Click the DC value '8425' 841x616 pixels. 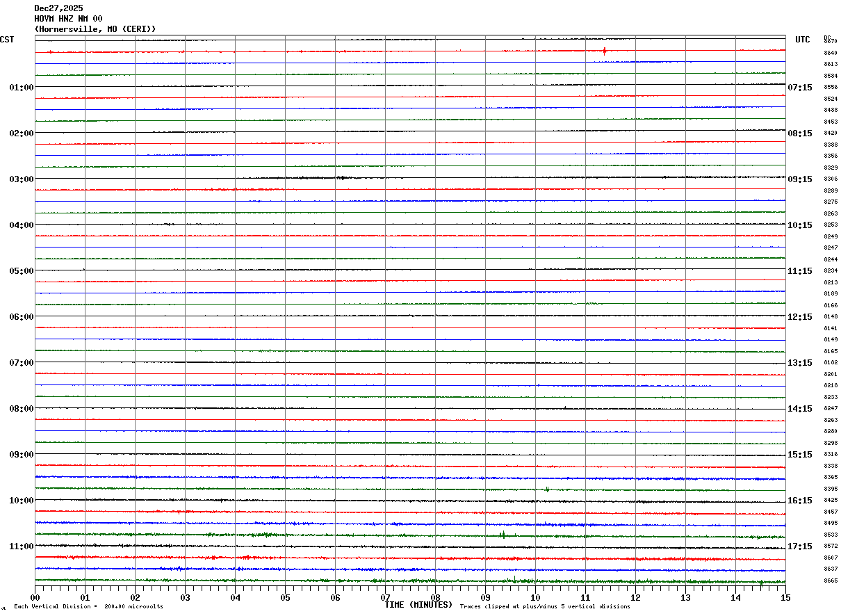(x=831, y=500)
